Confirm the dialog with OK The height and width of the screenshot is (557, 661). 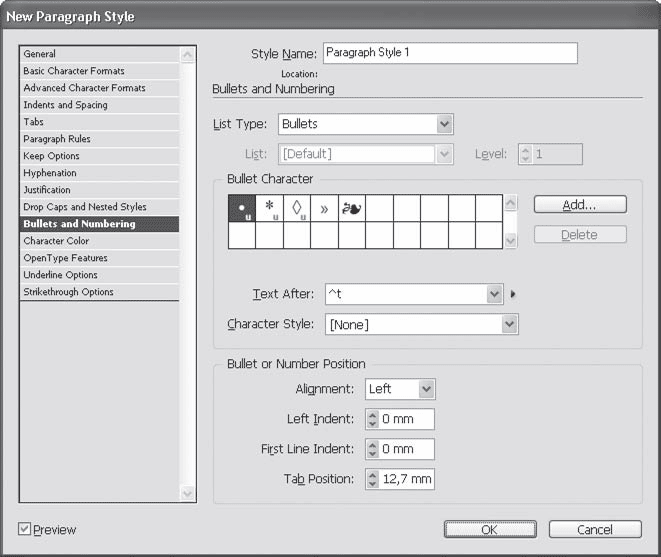click(x=488, y=530)
